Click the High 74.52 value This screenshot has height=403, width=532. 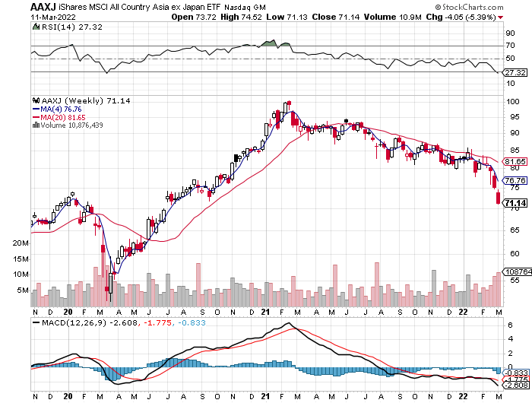pos(241,17)
